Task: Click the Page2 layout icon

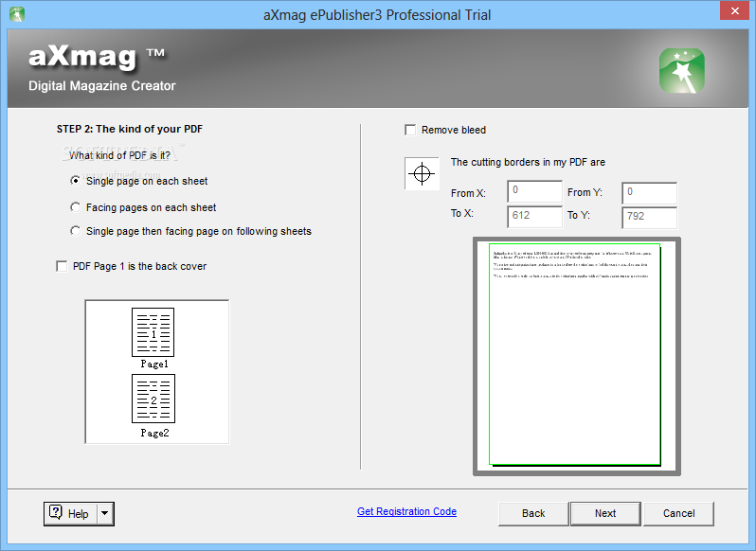Action: coord(153,399)
